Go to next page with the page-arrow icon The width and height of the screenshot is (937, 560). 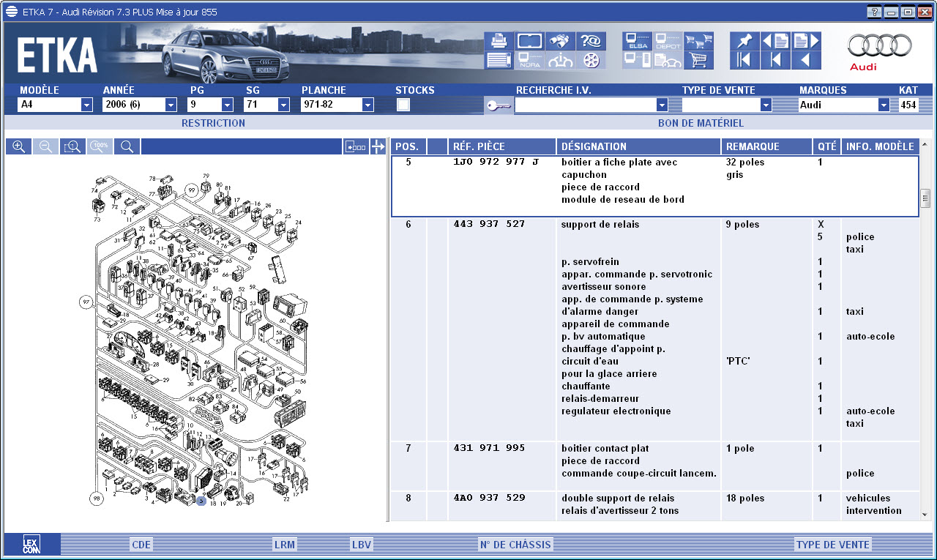point(806,41)
